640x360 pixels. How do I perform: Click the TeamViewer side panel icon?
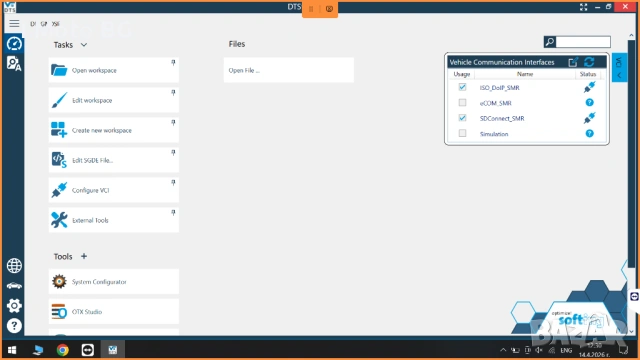(634, 297)
